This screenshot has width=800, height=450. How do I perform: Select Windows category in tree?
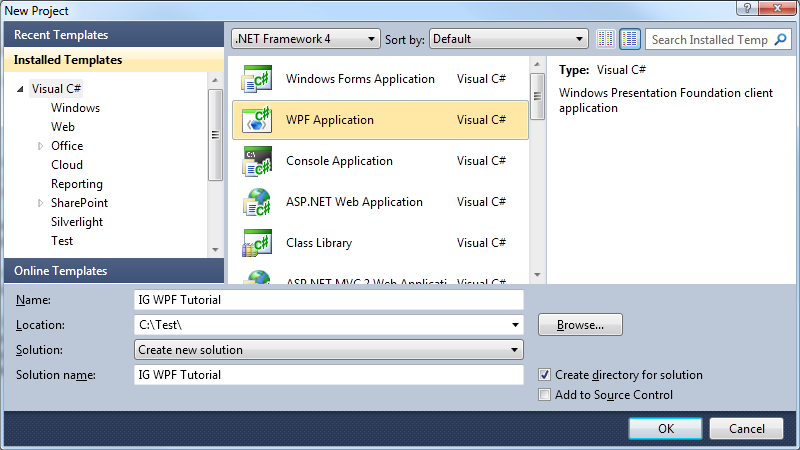(76, 108)
